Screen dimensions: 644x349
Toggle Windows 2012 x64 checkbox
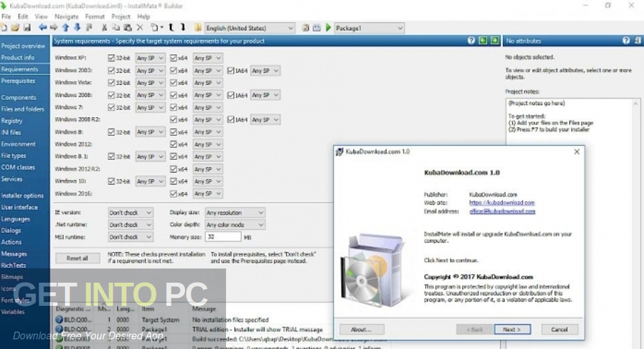tap(173, 144)
